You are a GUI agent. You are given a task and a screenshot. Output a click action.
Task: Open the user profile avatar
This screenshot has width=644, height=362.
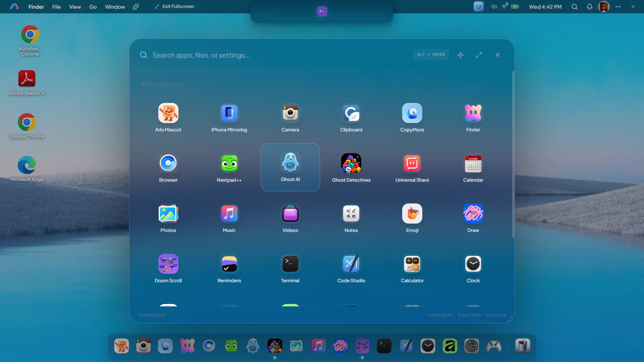[604, 7]
